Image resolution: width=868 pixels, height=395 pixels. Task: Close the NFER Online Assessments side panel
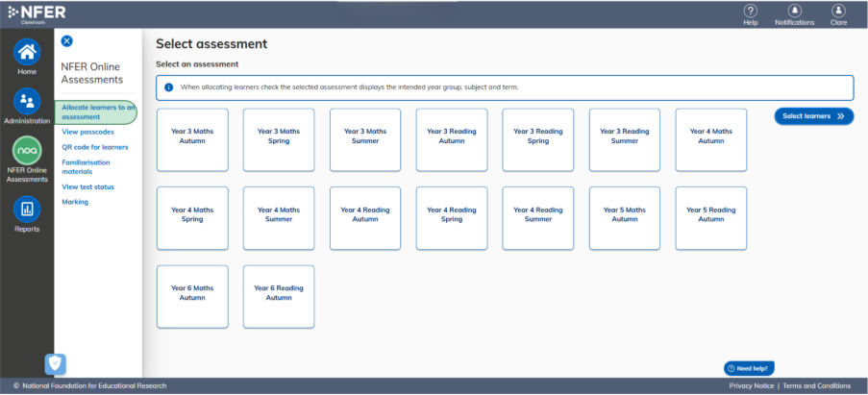(x=67, y=41)
